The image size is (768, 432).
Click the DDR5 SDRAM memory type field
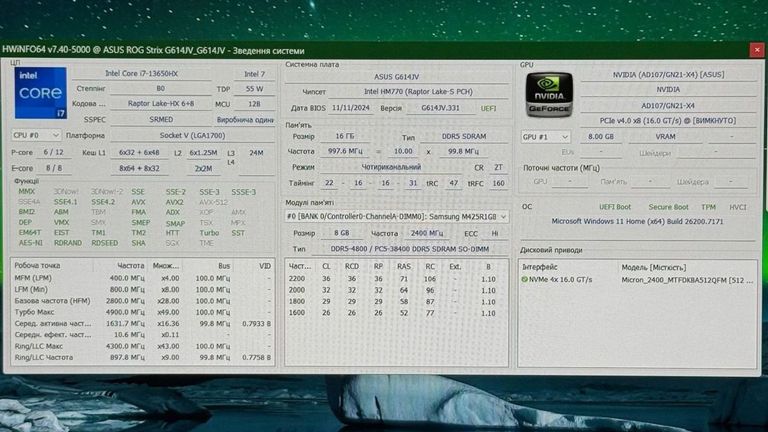tap(464, 137)
